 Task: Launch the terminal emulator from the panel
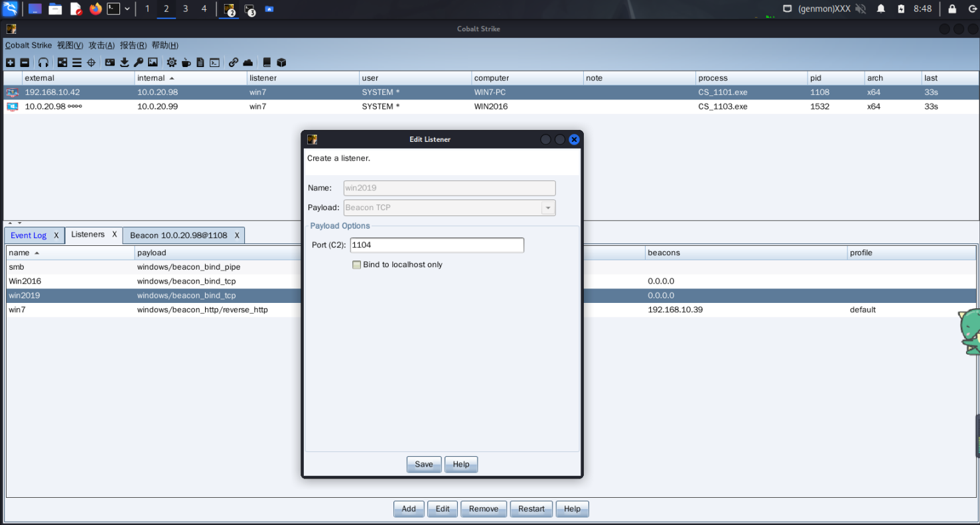point(114,9)
